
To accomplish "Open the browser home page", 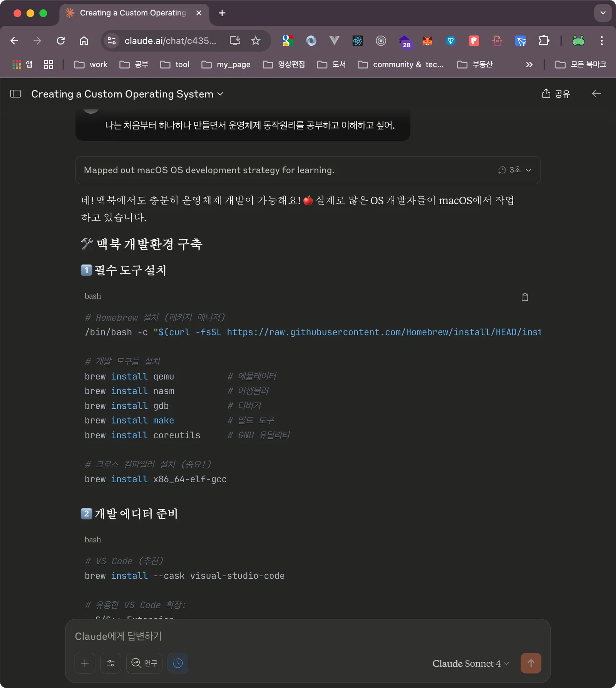I will [x=84, y=41].
